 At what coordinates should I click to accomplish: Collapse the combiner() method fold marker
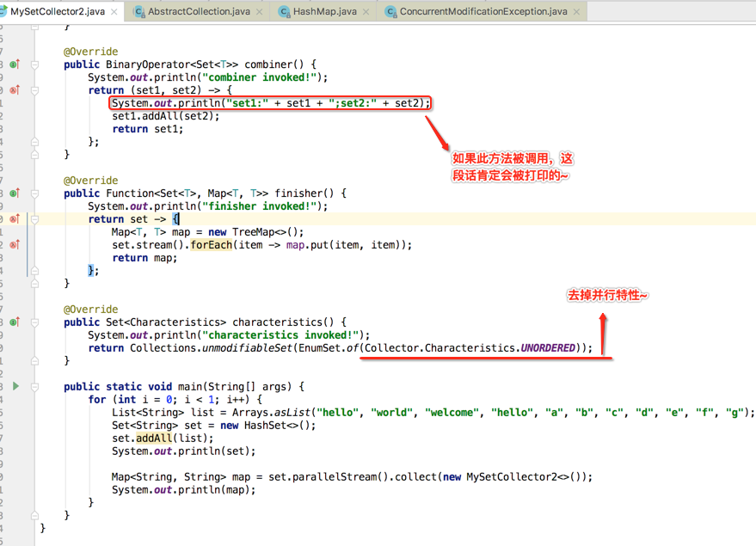34,64
